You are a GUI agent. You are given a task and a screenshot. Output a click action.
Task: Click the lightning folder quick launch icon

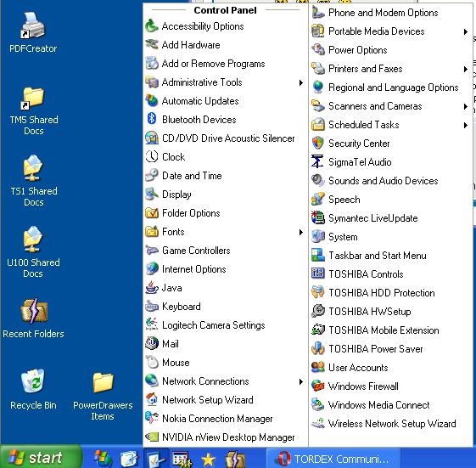235,459
